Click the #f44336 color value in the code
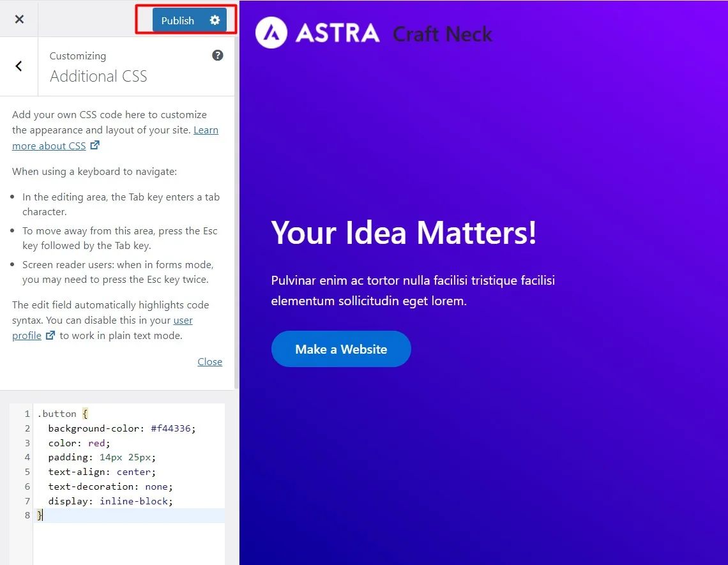 (x=171, y=428)
